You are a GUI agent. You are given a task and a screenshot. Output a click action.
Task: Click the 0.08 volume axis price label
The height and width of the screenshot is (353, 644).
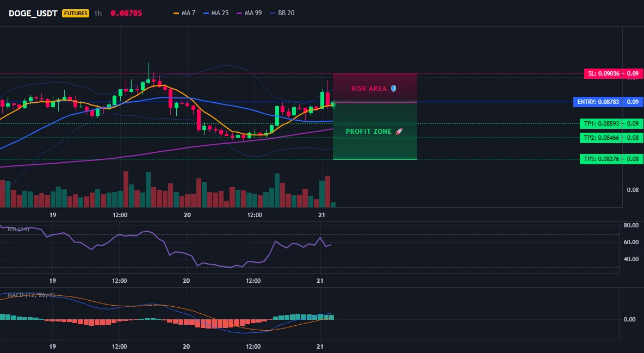[633, 190]
